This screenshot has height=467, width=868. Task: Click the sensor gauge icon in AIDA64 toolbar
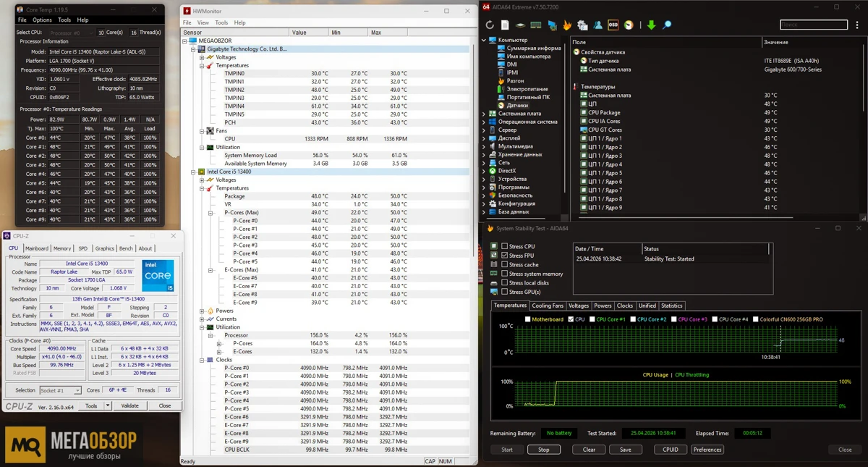[629, 25]
